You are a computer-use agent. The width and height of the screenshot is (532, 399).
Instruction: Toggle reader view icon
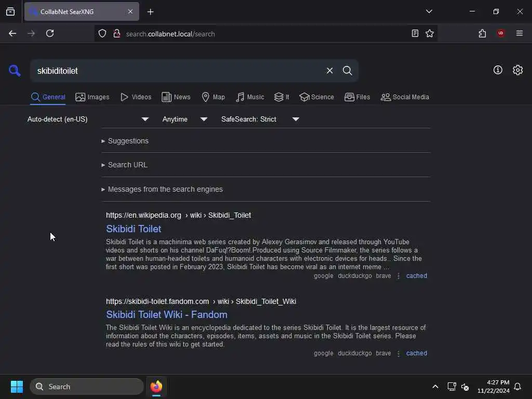(415, 33)
